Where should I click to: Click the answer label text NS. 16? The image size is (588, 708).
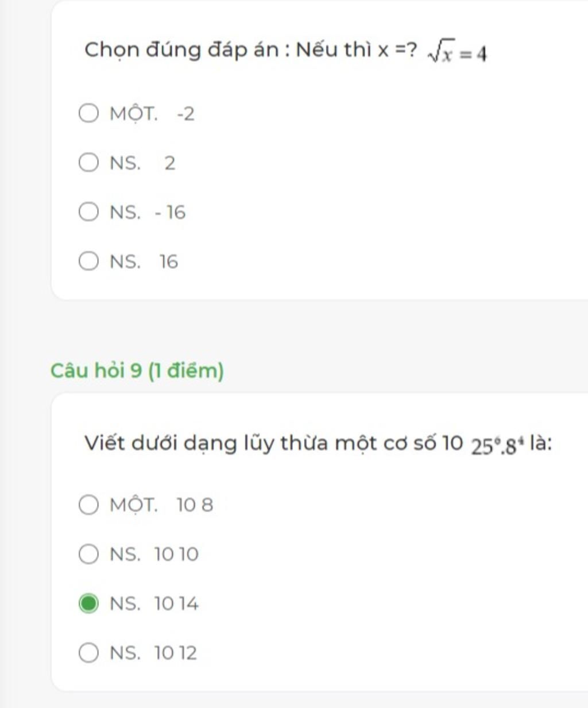point(144,262)
